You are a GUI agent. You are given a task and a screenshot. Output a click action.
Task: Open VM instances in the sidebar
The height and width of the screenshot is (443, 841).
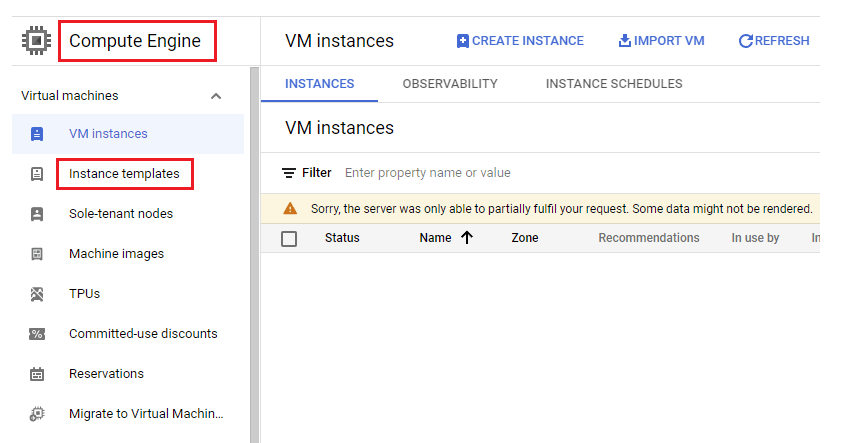pyautogui.click(x=128, y=134)
